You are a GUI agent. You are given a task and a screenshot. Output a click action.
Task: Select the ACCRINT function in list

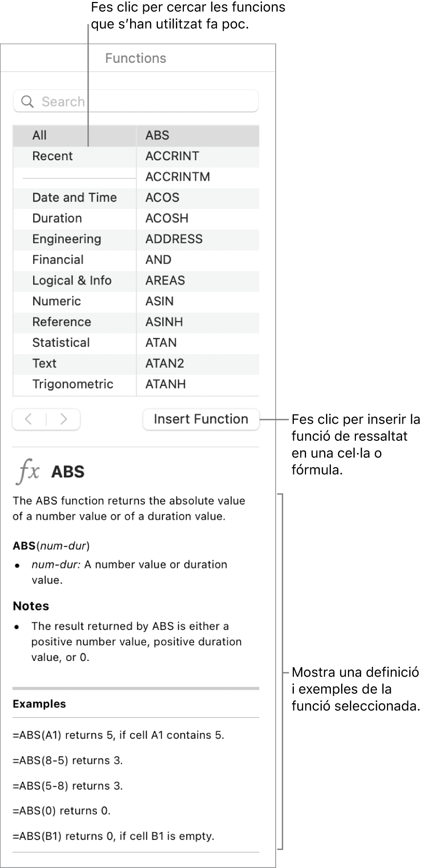pos(172,156)
